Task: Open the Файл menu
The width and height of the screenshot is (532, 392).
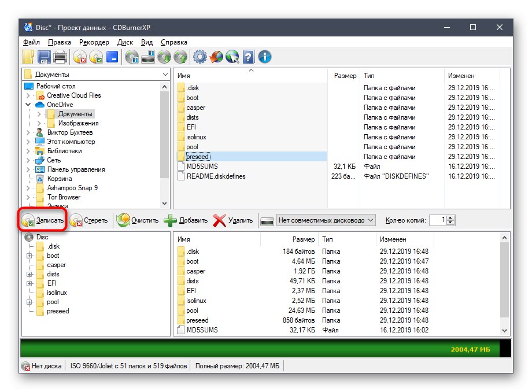Action: 32,42
